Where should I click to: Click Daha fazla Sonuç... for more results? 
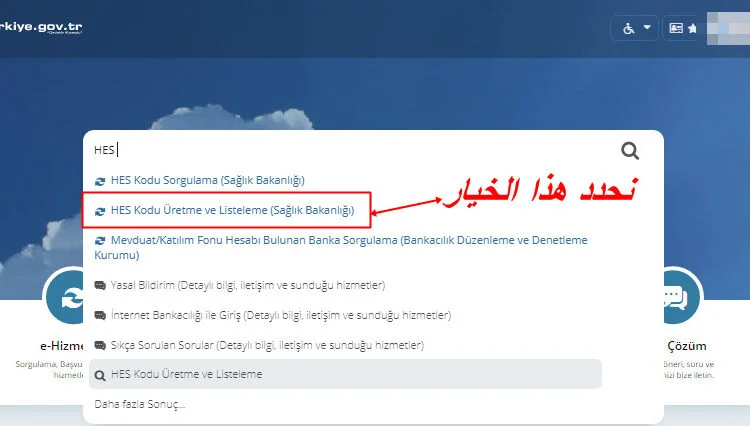pyautogui.click(x=140, y=404)
